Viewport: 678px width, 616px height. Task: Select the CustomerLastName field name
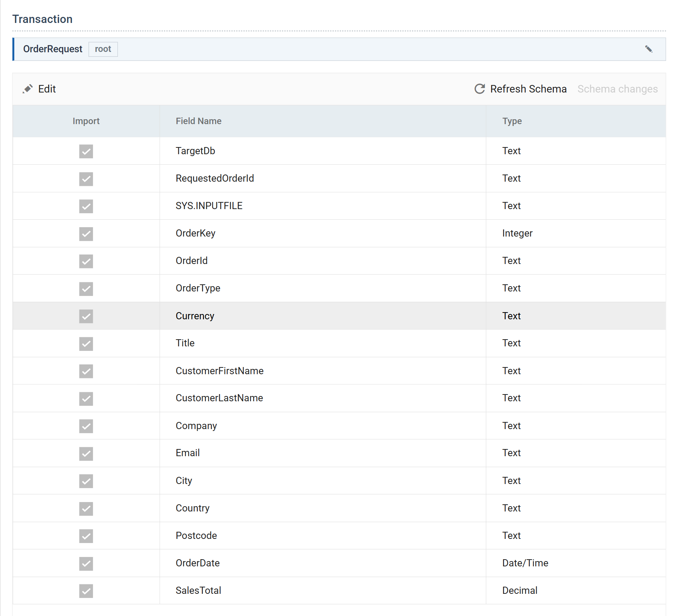[219, 398]
